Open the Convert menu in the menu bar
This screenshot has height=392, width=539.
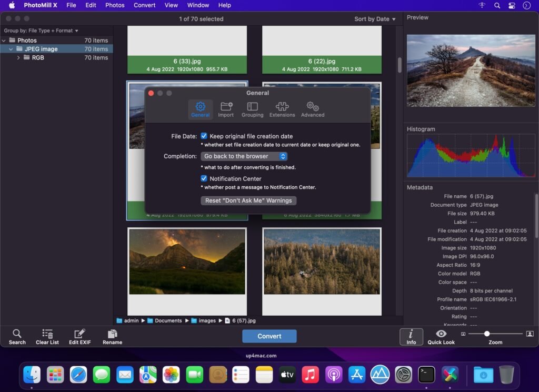click(144, 5)
